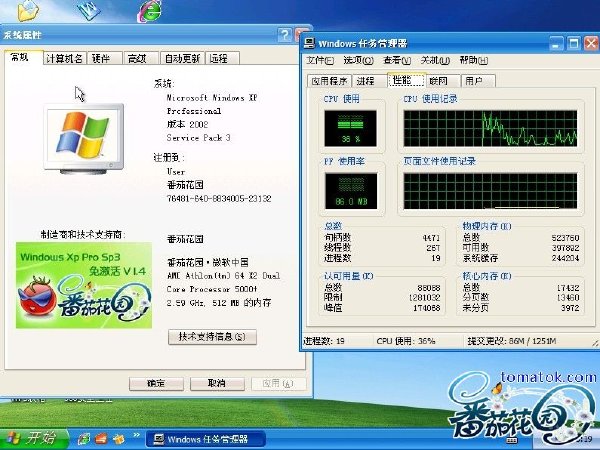Open the 查看(V) menu in Task Manager
The height and width of the screenshot is (450, 600).
pos(397,60)
